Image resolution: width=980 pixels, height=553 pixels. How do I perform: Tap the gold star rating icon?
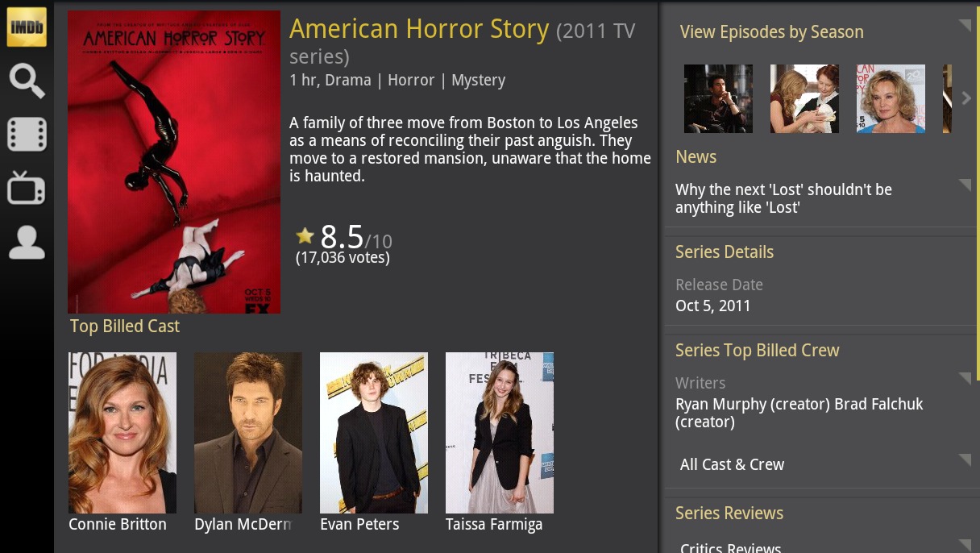click(305, 235)
